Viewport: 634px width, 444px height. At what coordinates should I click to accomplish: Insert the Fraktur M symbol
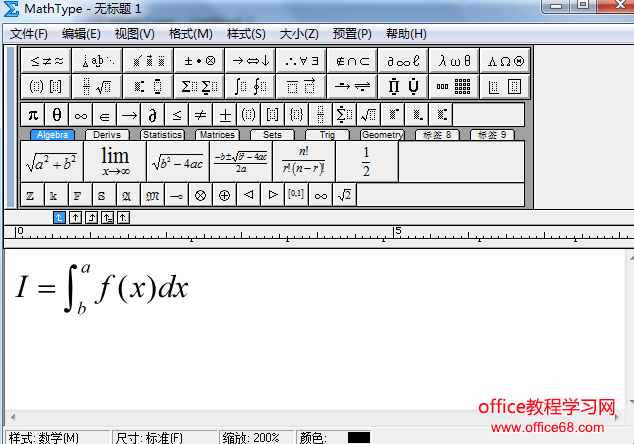[152, 196]
